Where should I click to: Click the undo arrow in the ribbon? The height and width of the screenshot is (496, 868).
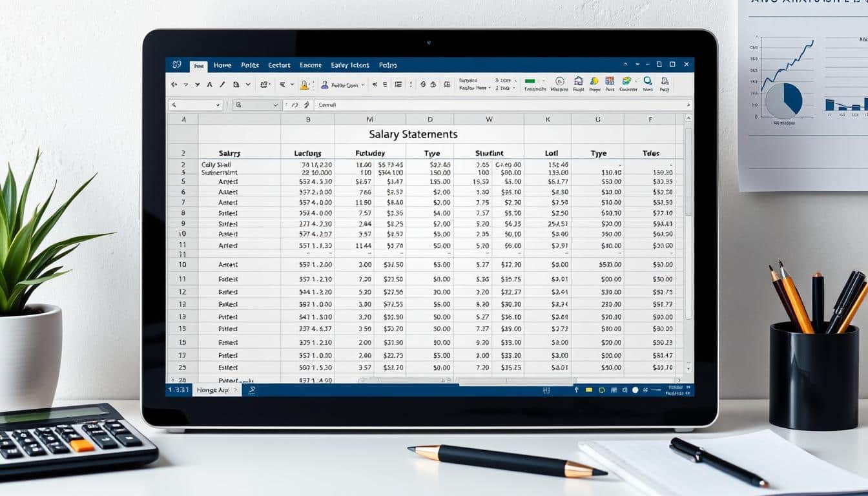pyautogui.click(x=174, y=85)
